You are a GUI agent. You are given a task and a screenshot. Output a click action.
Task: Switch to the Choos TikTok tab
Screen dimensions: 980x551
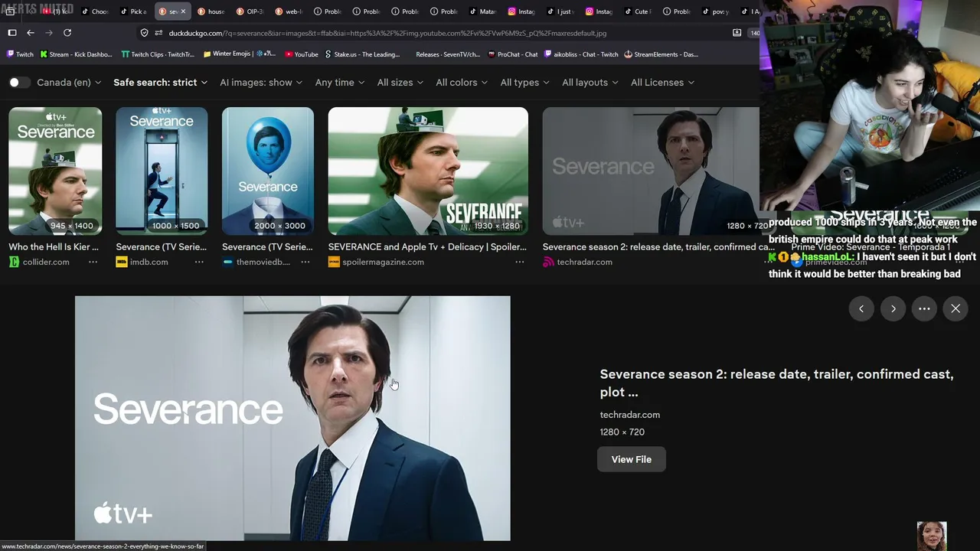[x=96, y=11]
